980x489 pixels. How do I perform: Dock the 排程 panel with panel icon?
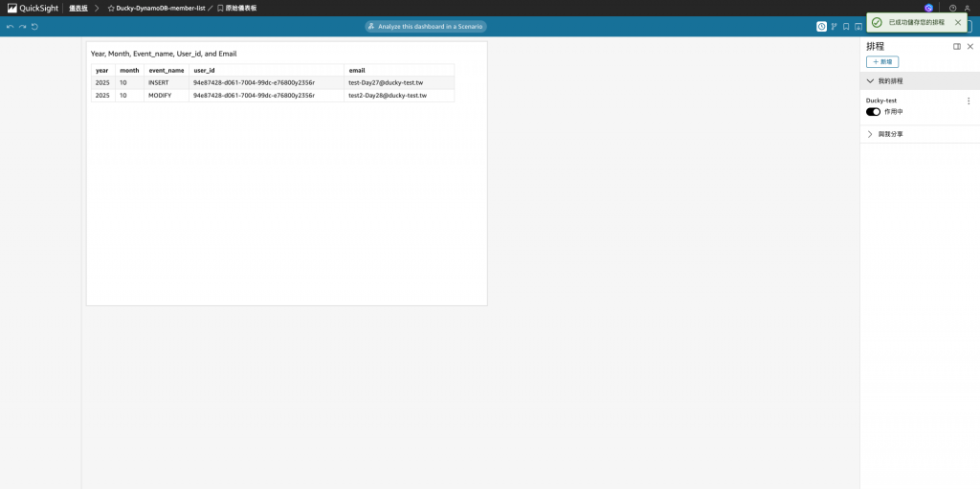click(x=957, y=46)
